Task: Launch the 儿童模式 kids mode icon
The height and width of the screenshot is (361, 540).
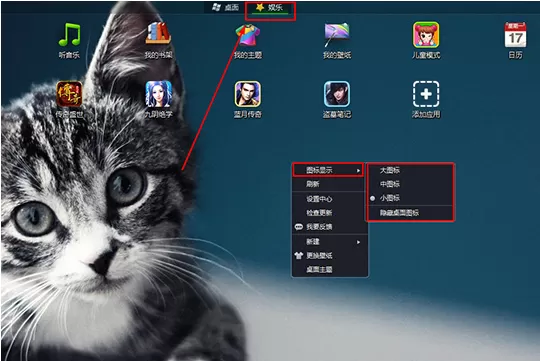Action: 426,34
